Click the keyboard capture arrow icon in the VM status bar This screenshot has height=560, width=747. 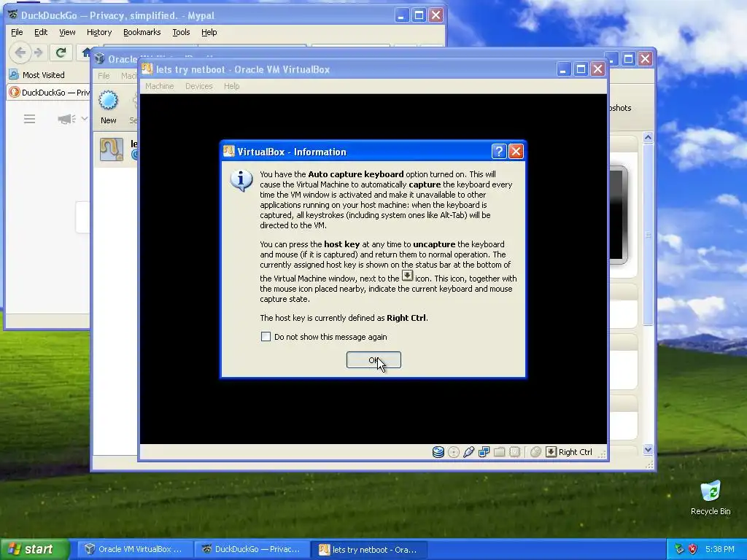(x=551, y=452)
